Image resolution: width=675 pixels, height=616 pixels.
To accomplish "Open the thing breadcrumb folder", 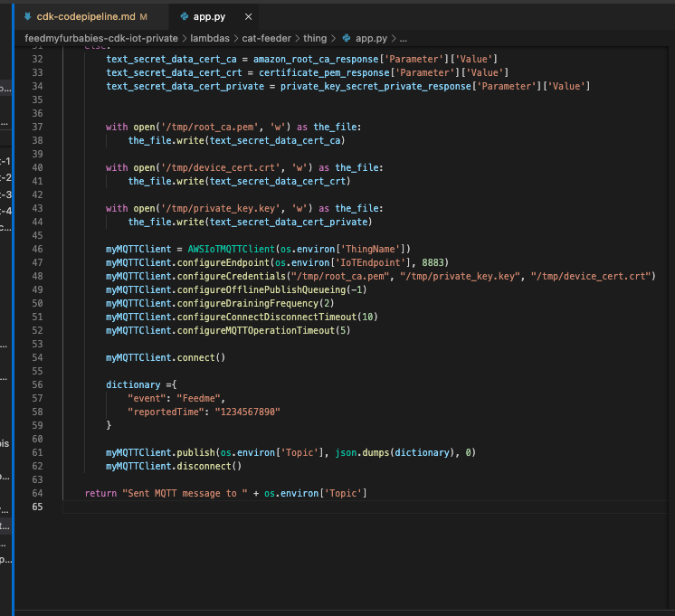I will pos(315,38).
